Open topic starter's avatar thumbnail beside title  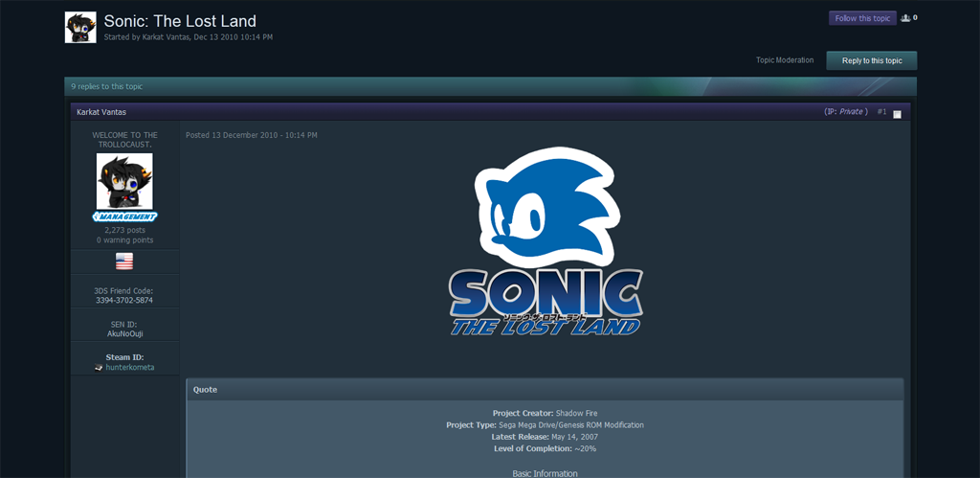(x=80, y=28)
